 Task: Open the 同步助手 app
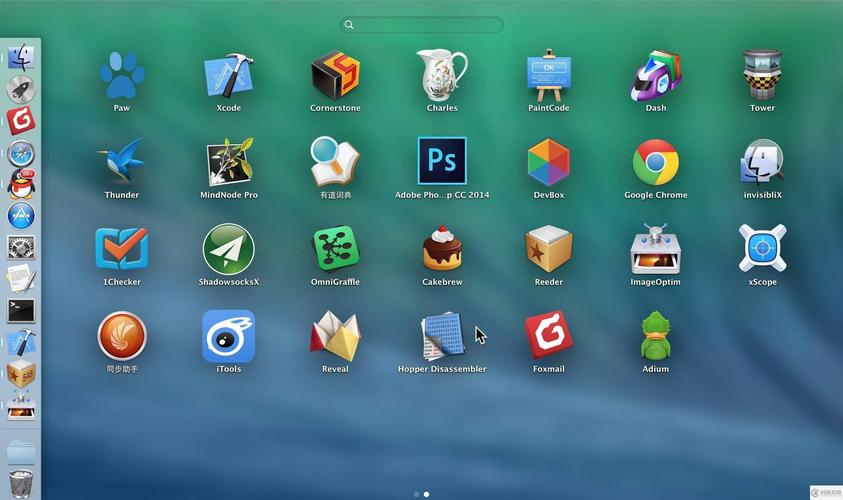click(x=122, y=336)
